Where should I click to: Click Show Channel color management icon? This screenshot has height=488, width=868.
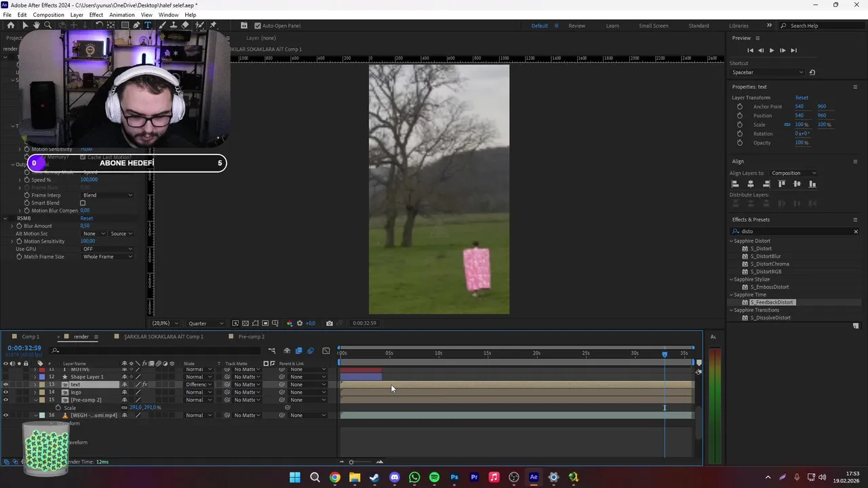(290, 323)
